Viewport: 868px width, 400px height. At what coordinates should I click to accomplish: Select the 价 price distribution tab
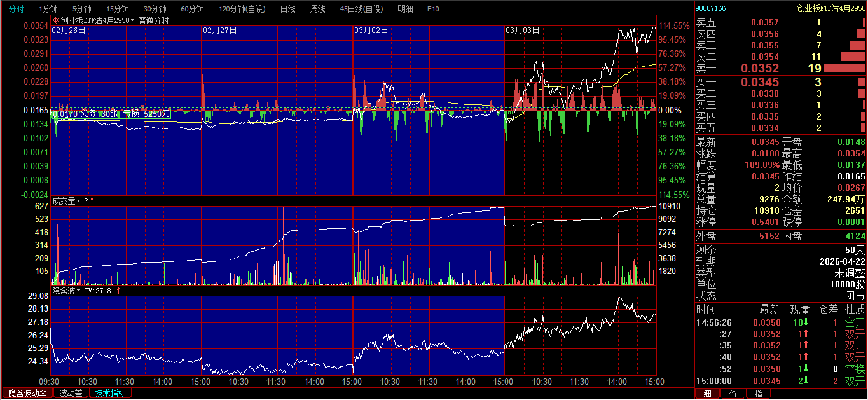[733, 394]
